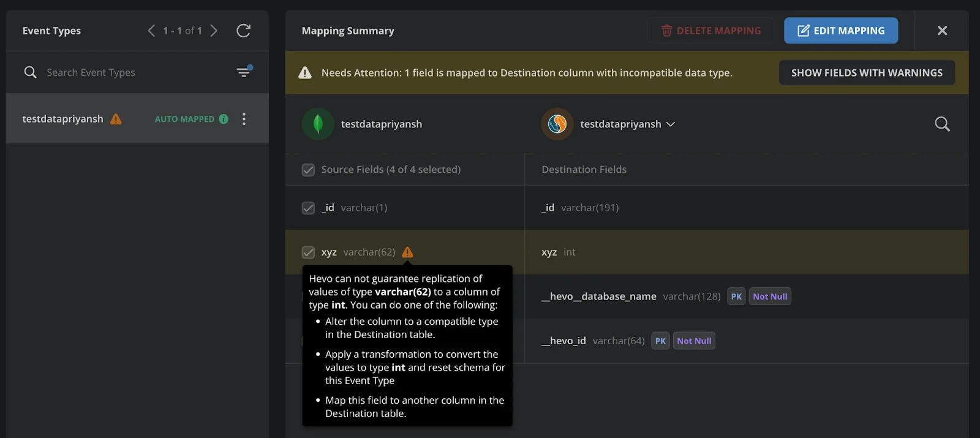Click the Needs Attention warning message text

[x=527, y=72]
